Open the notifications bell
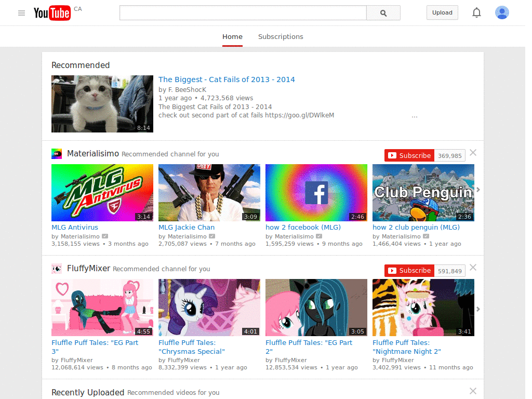The height and width of the screenshot is (399, 532). [477, 12]
